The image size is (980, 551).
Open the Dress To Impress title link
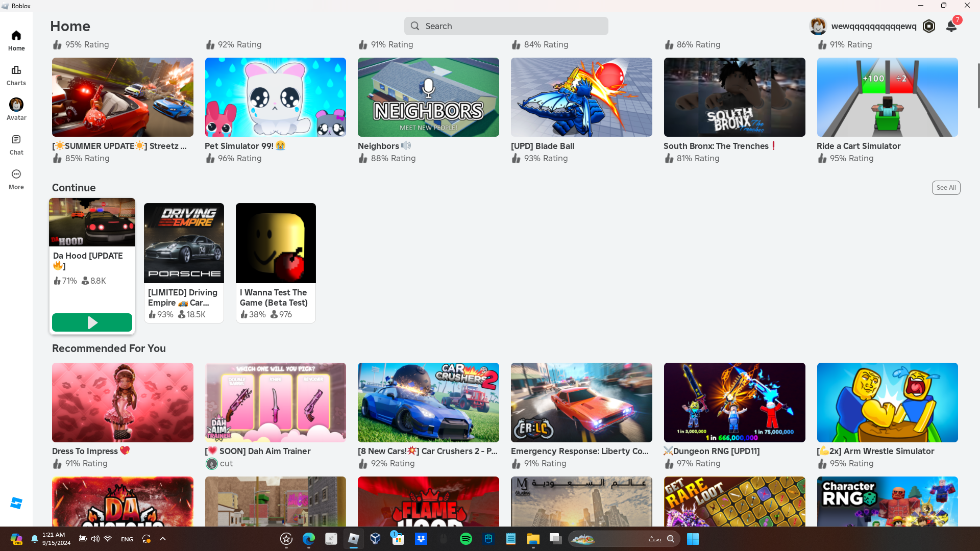point(85,451)
